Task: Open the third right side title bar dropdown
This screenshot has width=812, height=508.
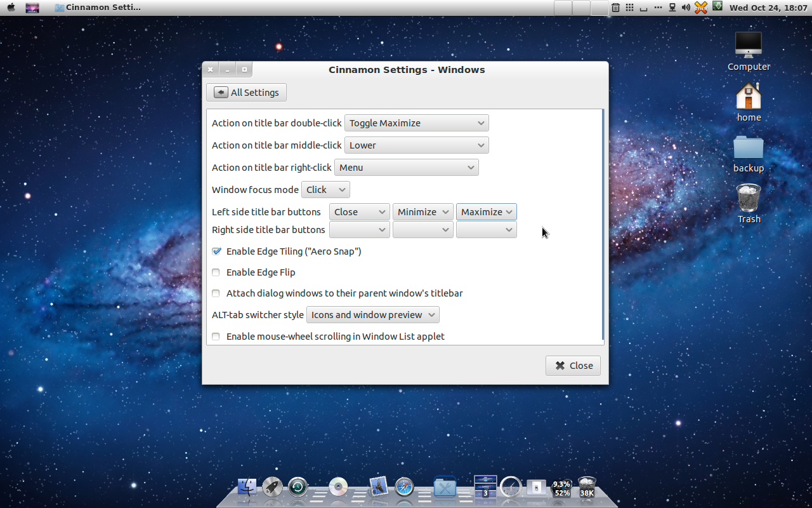Action: [487, 230]
